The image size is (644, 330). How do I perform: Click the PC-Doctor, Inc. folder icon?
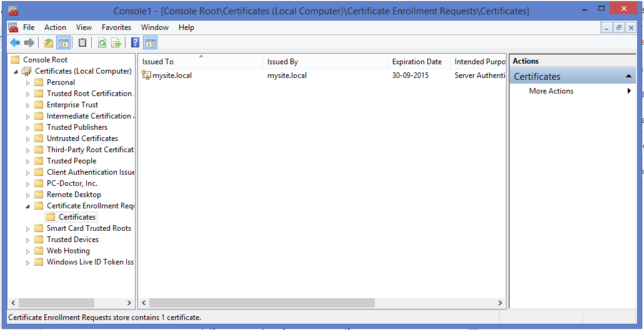click(x=39, y=183)
